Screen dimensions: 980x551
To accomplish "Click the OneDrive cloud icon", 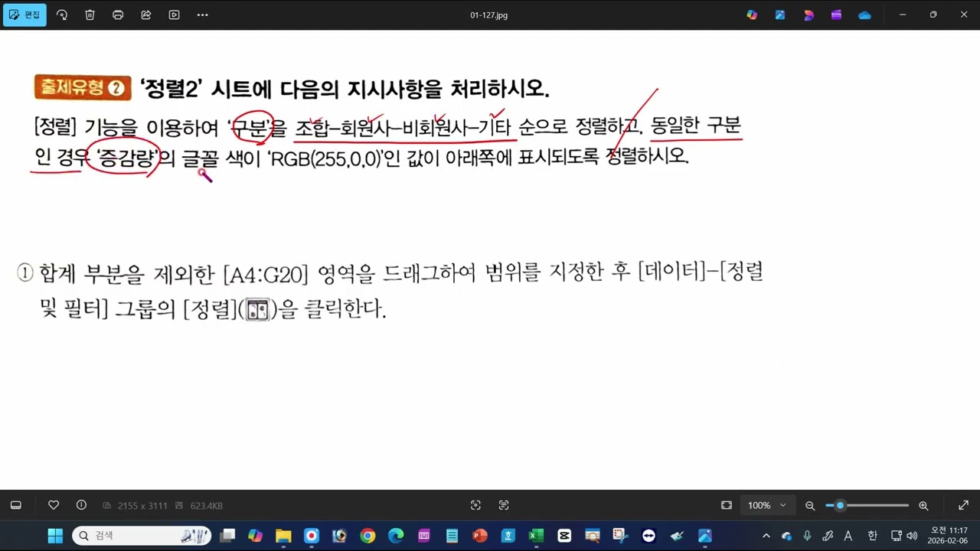I will pos(864,15).
